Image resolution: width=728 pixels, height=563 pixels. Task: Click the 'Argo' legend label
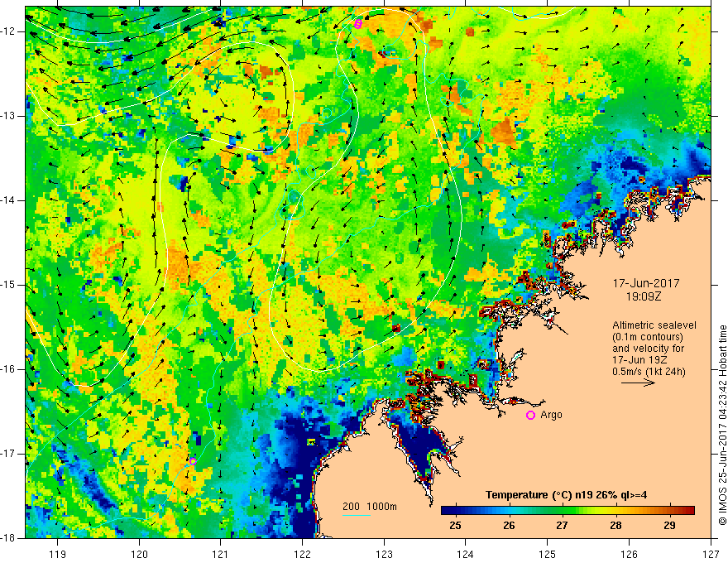[552, 415]
